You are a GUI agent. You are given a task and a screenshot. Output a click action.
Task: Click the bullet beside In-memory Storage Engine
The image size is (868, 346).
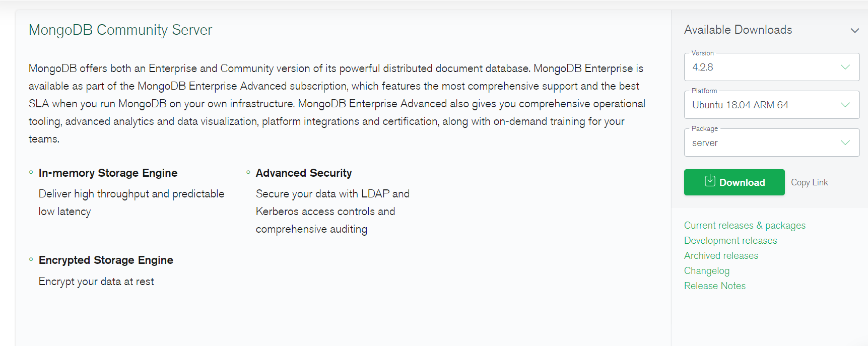click(31, 173)
